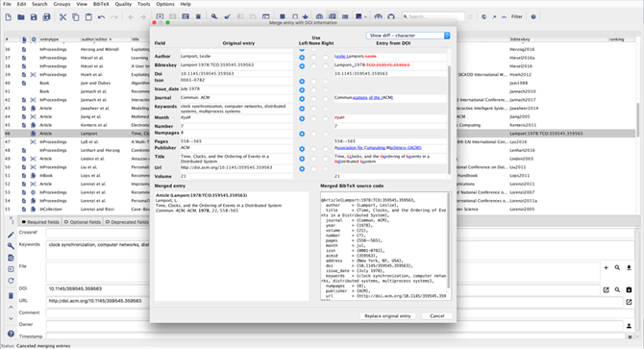Screen dimensions: 644x349
Task: Click the Replace original entry button
Action: coord(387,316)
